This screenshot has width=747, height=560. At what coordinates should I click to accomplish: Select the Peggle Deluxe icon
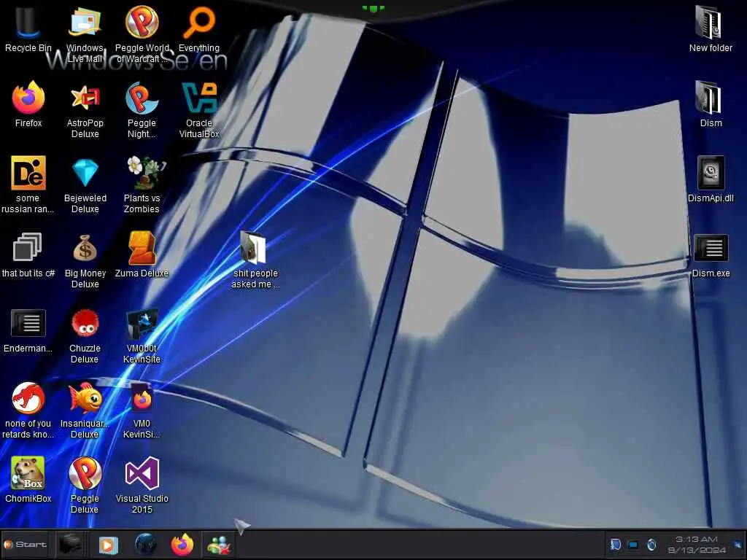tap(85, 472)
